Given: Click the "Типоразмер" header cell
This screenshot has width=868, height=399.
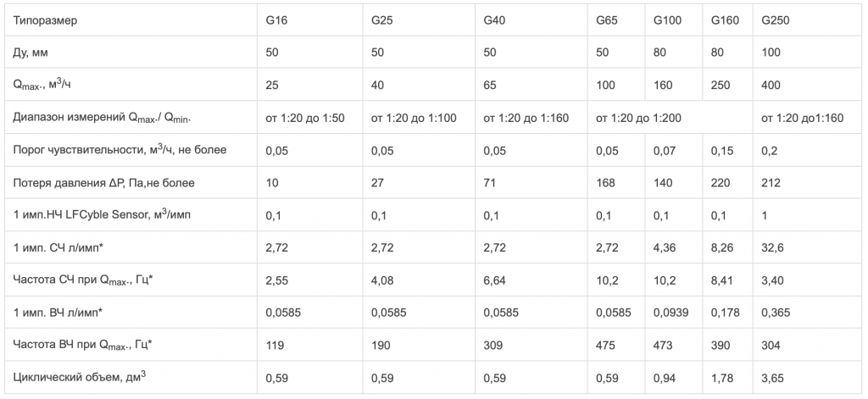Looking at the screenshot, I should click(x=46, y=19).
